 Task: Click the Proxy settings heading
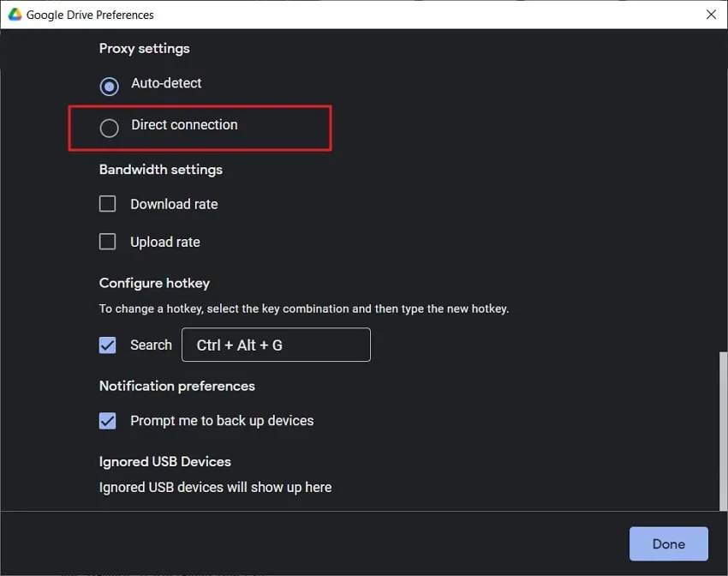click(x=144, y=49)
